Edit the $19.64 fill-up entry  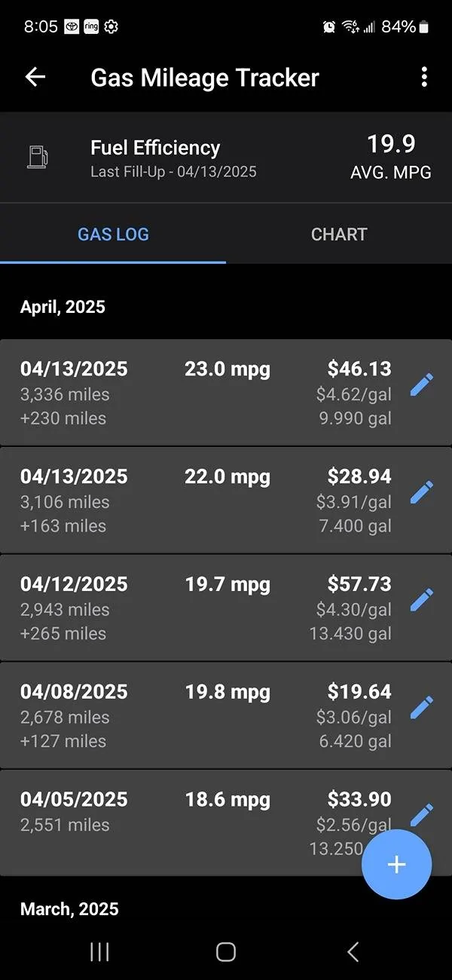tap(422, 709)
